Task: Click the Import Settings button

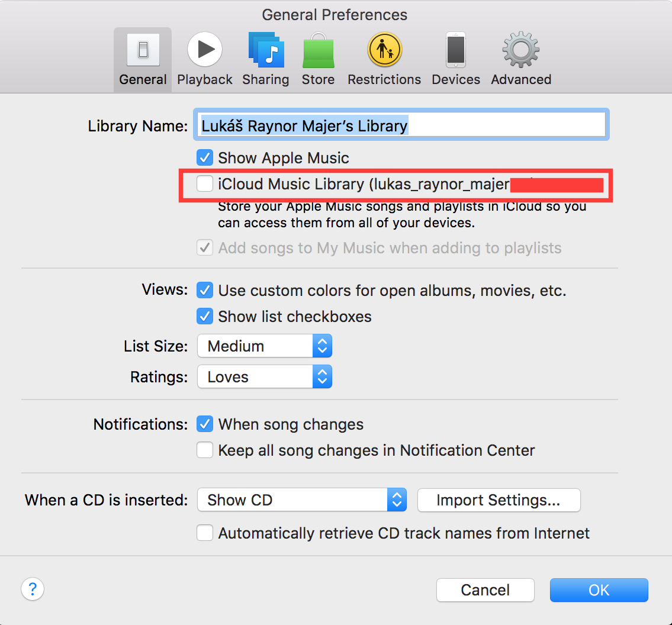Action: coord(499,500)
